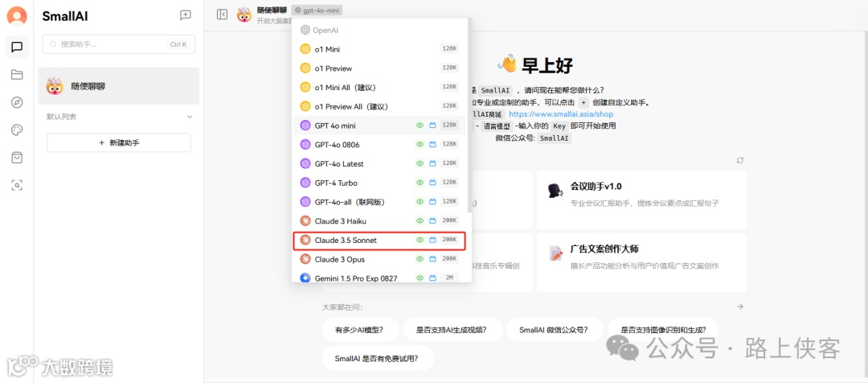The image size is (868, 383).
Task: Open the discover compass icon
Action: coord(17,102)
